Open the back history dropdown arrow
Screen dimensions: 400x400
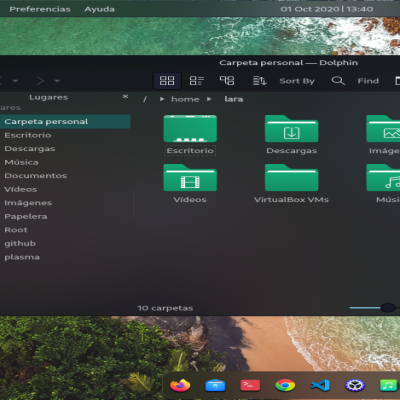[15, 81]
